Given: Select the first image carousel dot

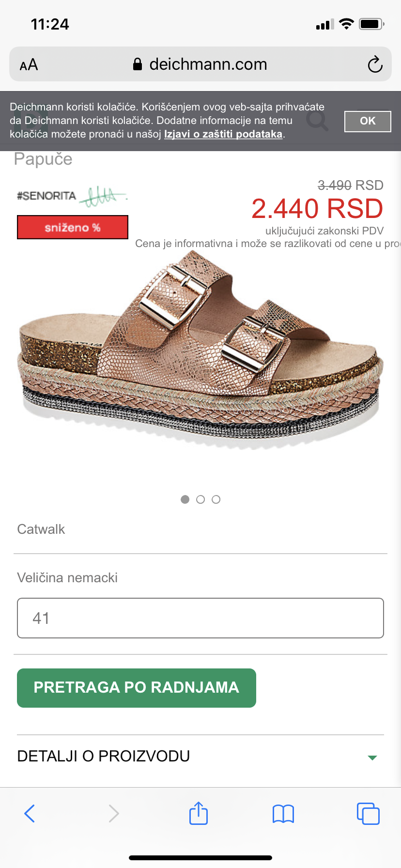Looking at the screenshot, I should pos(185,499).
